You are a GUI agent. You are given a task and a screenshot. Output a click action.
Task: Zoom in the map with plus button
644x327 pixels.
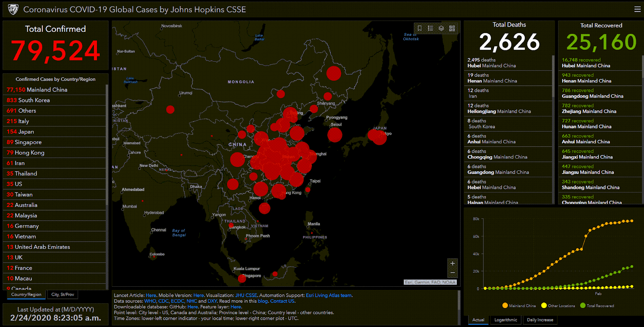tap(452, 263)
